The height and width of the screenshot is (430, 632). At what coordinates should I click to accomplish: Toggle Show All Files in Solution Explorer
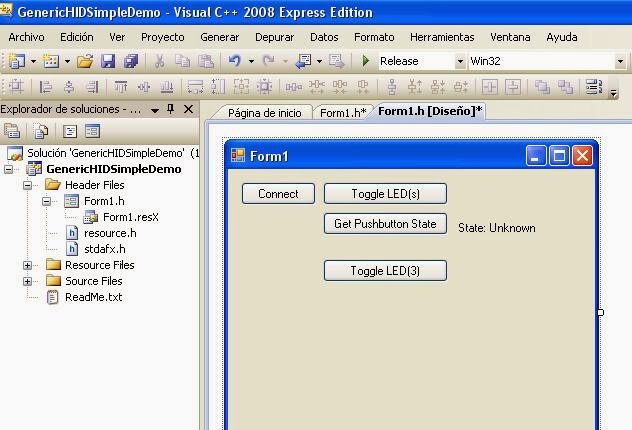point(41,131)
